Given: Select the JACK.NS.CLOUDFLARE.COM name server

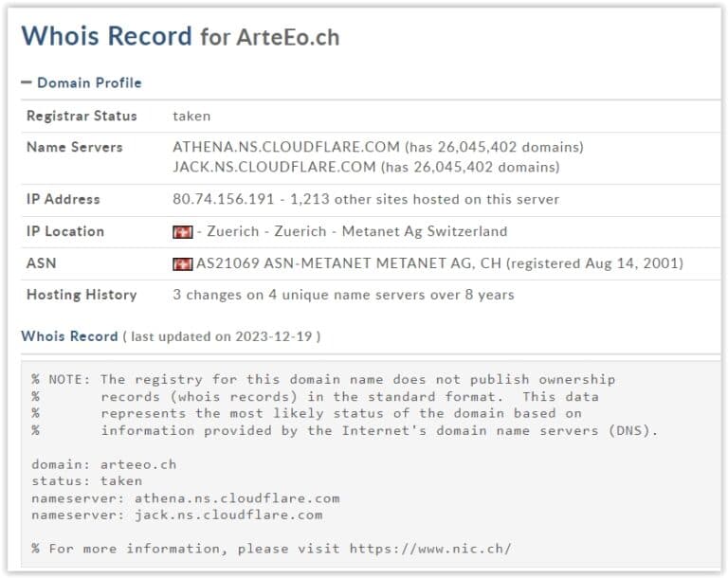Looking at the screenshot, I should pyautogui.click(x=274, y=168).
